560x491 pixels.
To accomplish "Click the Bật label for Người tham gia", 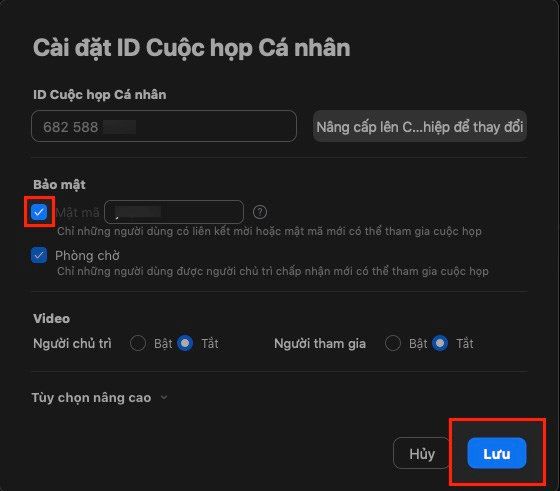I will [418, 344].
